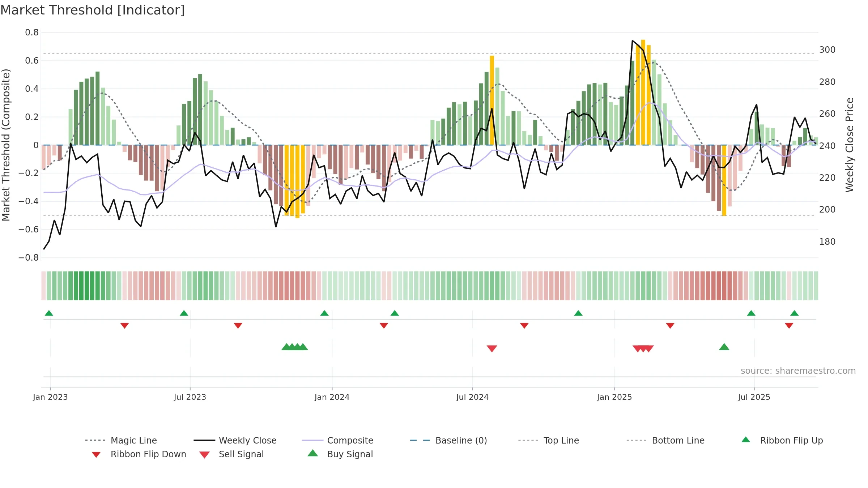This screenshot has height=488, width=868.
Task: Click the single Sell Signal marker after Jul 2024
Action: 492,348
